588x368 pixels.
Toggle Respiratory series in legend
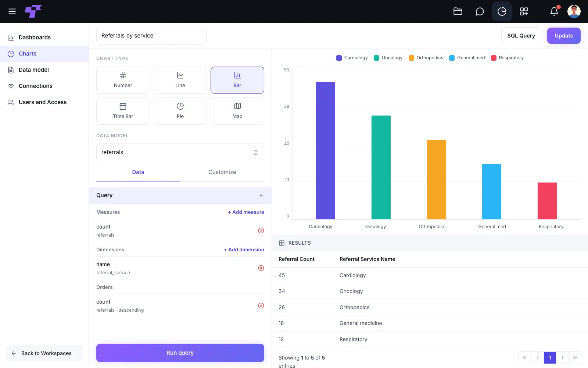pyautogui.click(x=507, y=58)
